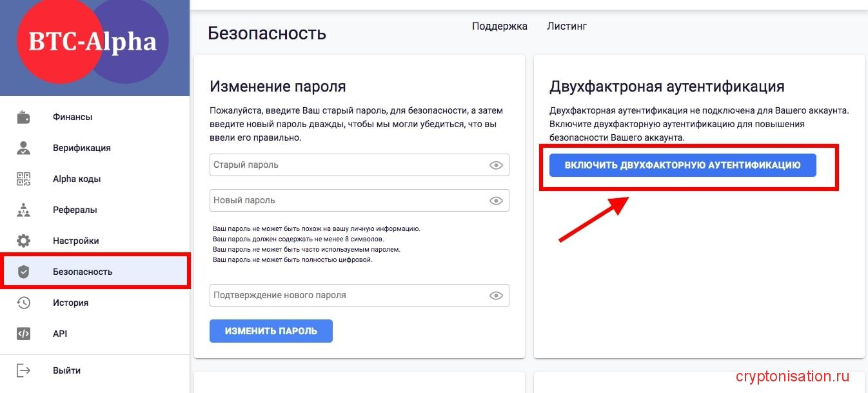Open Alpha коды via its QR icon
Viewport: 868px width, 393px height.
click(24, 179)
